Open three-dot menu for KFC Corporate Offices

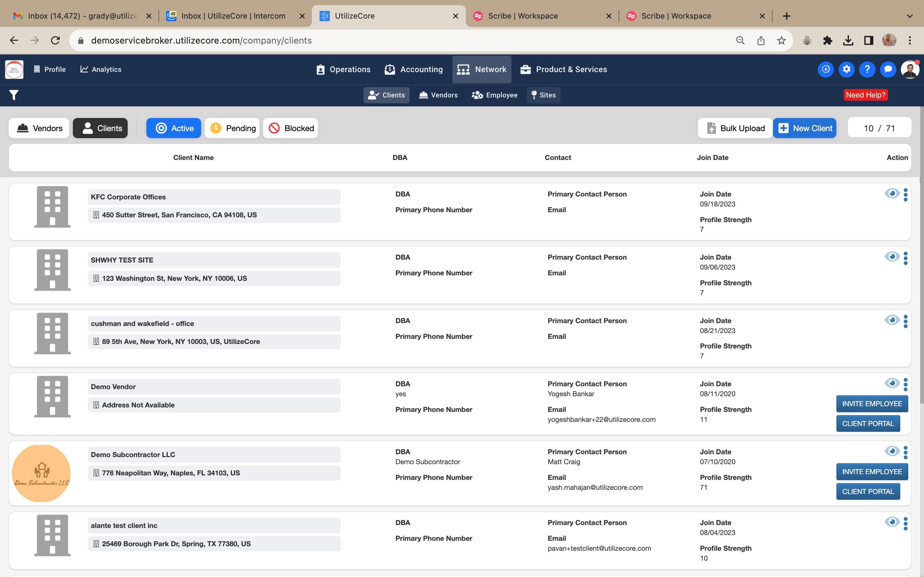[905, 195]
